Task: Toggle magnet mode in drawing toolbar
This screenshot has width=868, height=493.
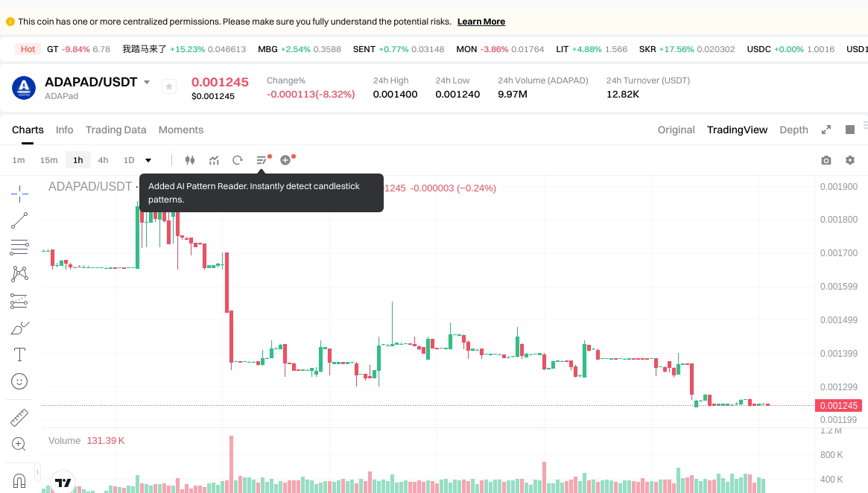Action: [x=19, y=480]
